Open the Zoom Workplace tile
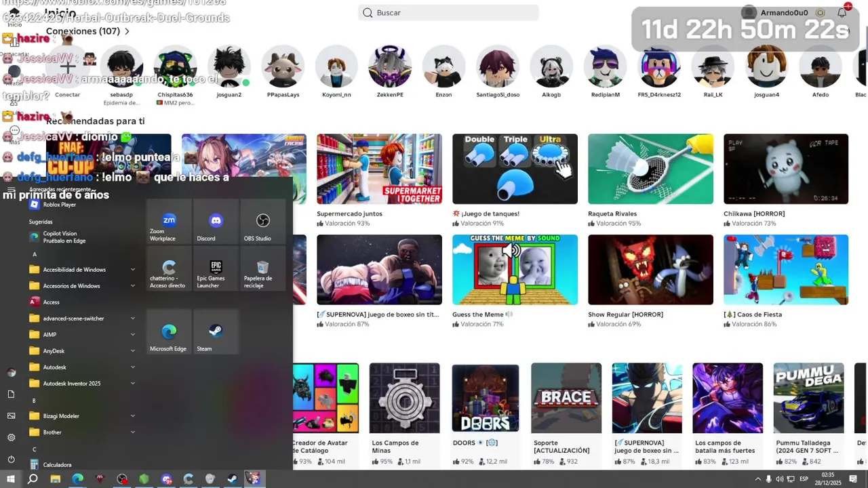The image size is (868, 488). (x=169, y=221)
